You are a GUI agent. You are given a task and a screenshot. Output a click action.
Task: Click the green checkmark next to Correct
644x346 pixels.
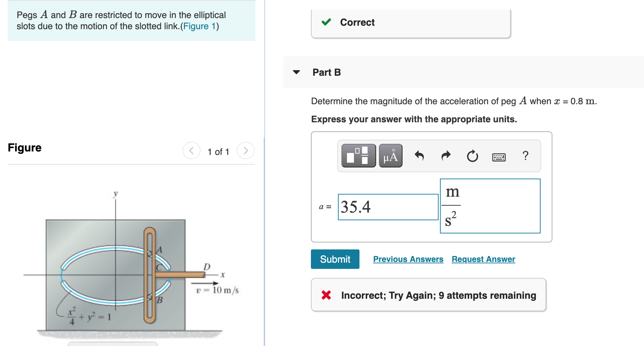pos(326,22)
